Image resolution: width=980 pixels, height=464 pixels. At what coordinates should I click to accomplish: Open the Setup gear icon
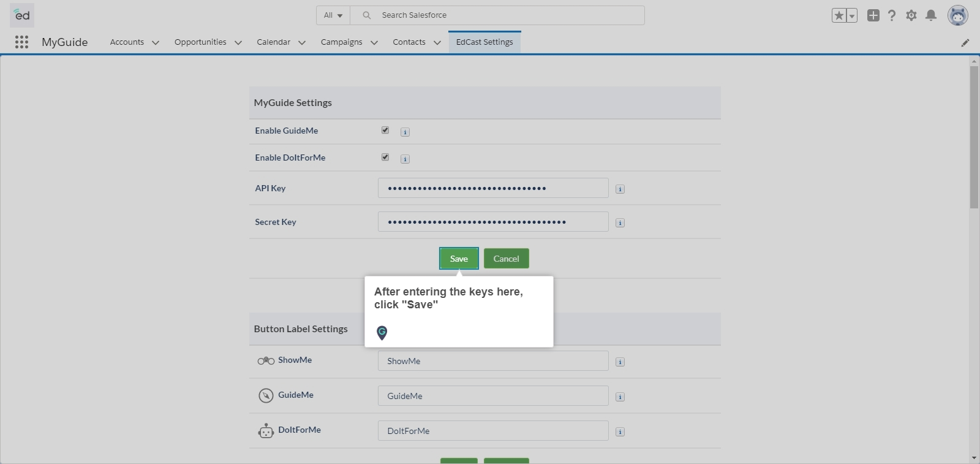911,15
